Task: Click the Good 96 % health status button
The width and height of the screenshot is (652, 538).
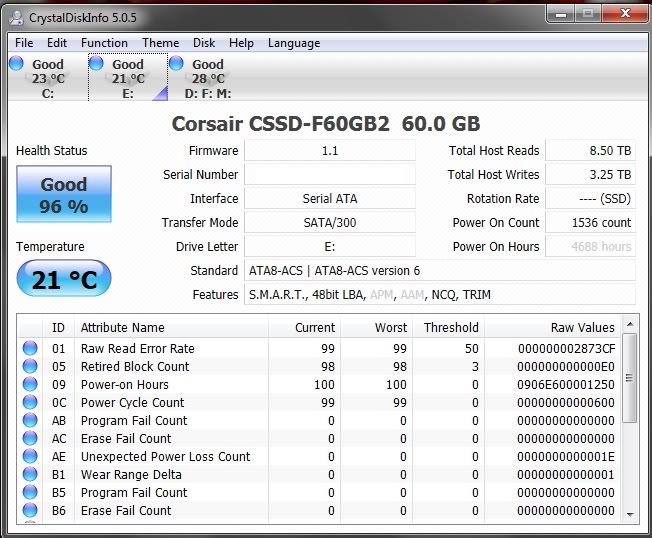Action: tap(64, 195)
